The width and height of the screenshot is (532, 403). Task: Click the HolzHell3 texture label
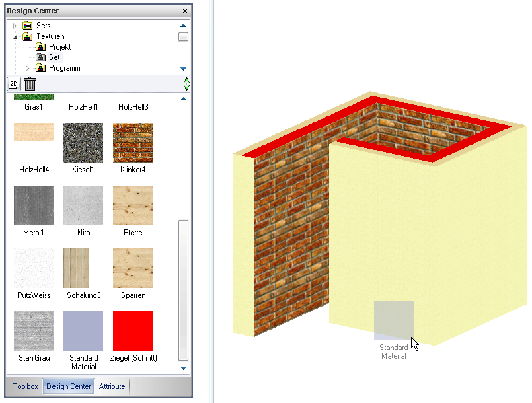click(133, 107)
